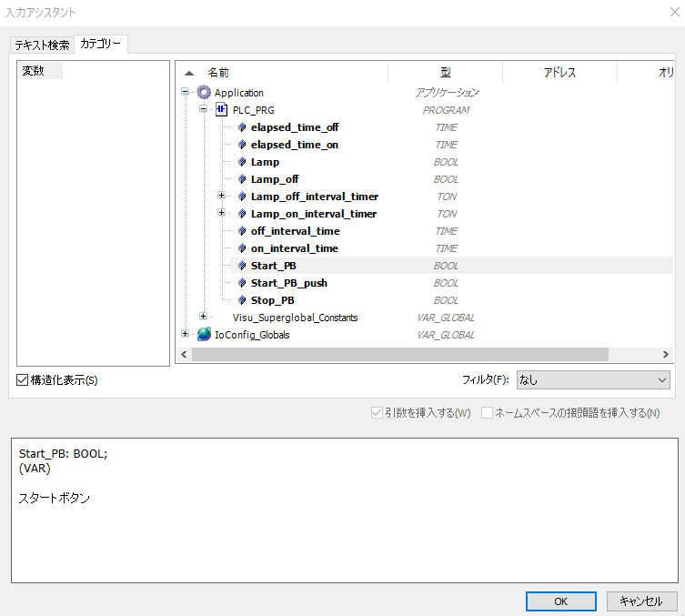
Task: Click the icon beside Lamp_off_interval_timer
Action: [242, 197]
